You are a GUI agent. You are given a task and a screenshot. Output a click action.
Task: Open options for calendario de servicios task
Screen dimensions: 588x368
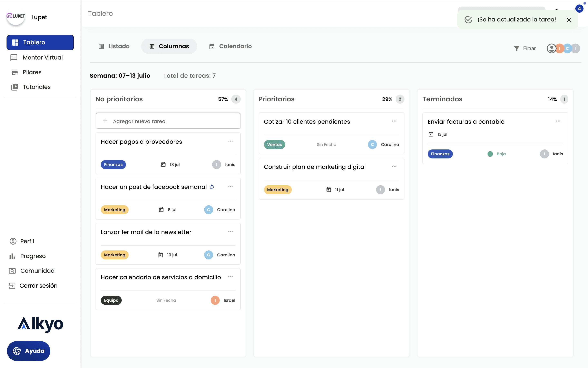[x=230, y=277]
